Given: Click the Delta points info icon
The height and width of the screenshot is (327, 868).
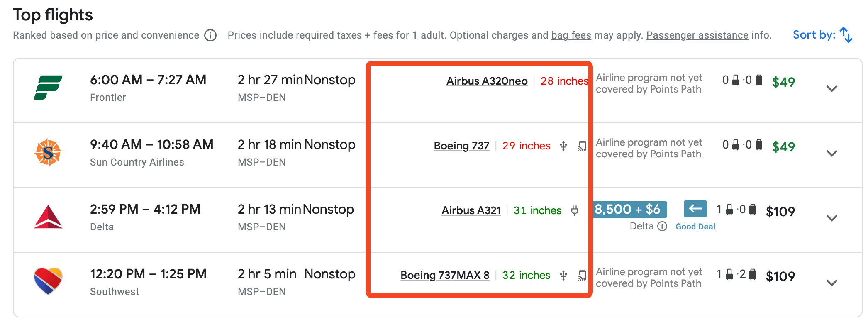Looking at the screenshot, I should point(663,226).
